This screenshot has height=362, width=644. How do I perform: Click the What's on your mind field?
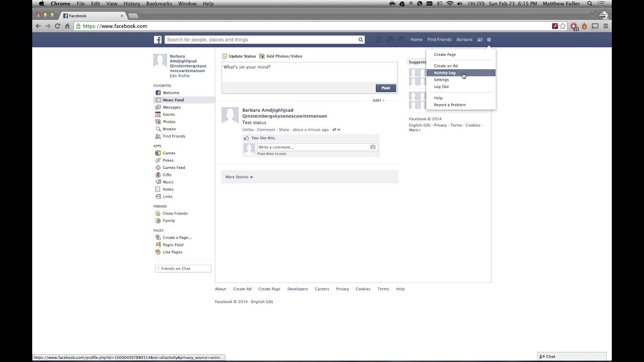[309, 72]
